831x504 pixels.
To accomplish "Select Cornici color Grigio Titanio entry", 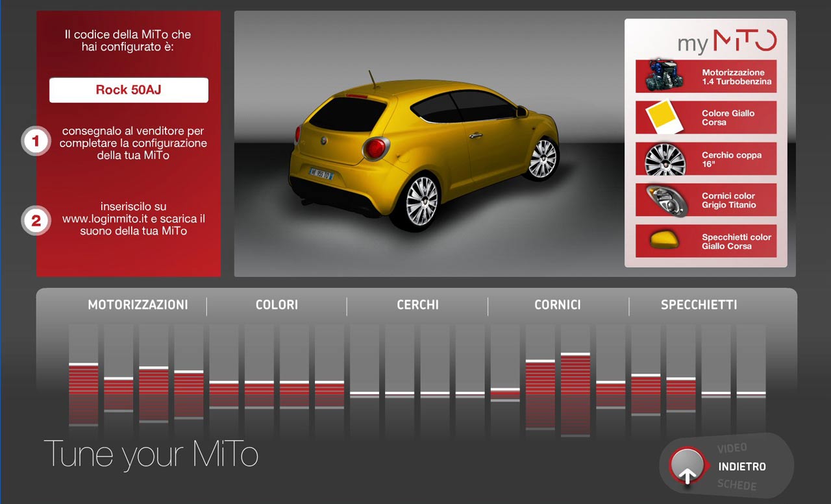I will pos(706,200).
